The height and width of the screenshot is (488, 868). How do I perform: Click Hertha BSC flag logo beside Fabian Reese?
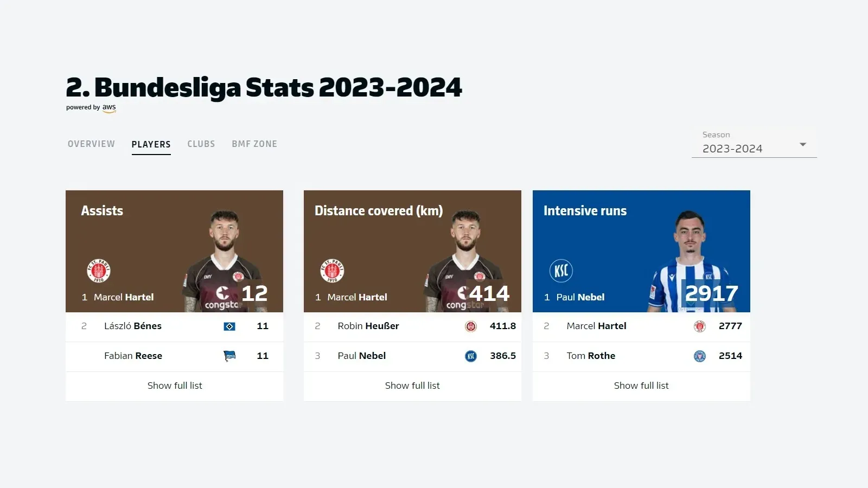[x=229, y=356]
